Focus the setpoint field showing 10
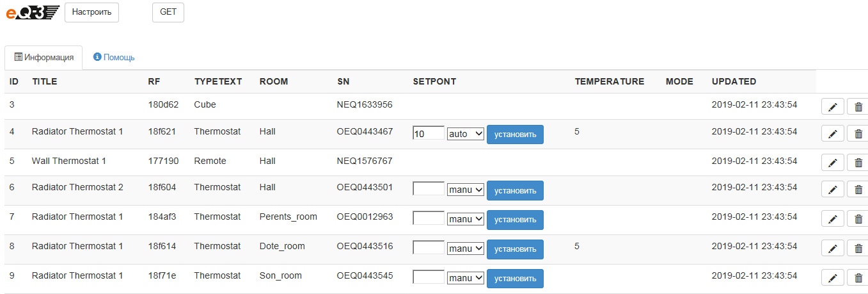This screenshot has height=294, width=868. (429, 134)
